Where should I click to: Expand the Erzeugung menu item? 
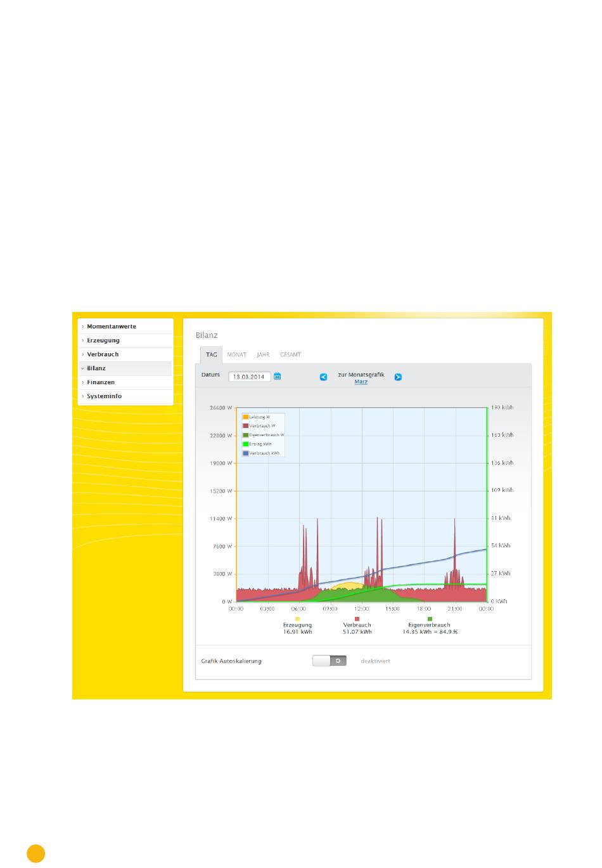pos(125,340)
